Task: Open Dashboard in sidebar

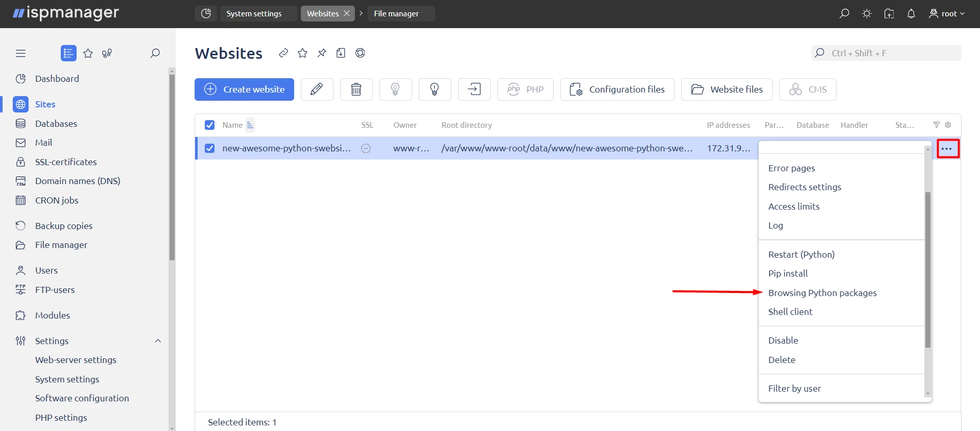Action: [57, 79]
